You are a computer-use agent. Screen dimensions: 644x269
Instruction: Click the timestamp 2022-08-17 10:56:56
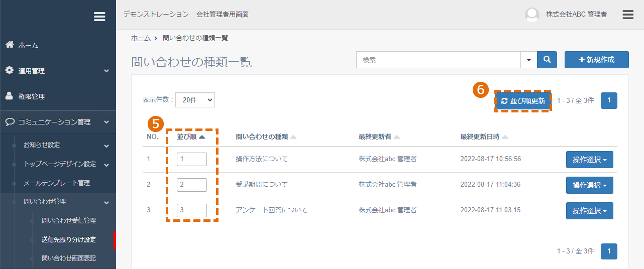(x=490, y=159)
